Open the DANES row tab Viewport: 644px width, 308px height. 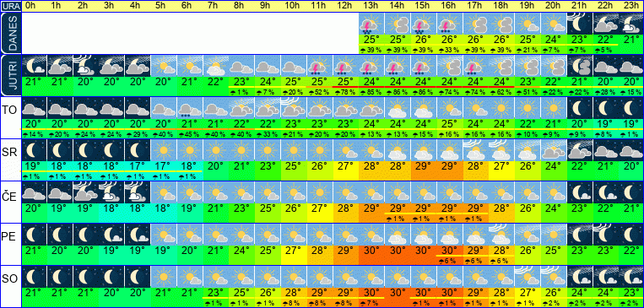coord(10,33)
